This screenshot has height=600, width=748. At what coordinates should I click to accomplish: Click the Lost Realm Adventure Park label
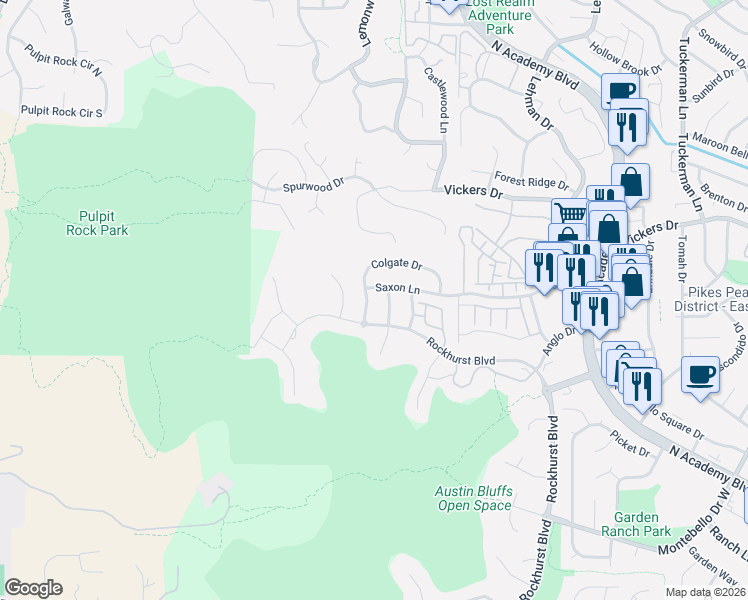pos(499,17)
